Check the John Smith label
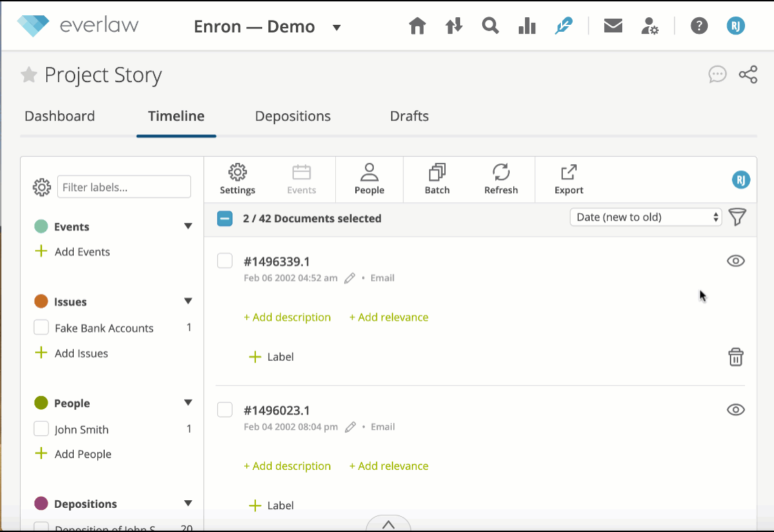 click(41, 428)
